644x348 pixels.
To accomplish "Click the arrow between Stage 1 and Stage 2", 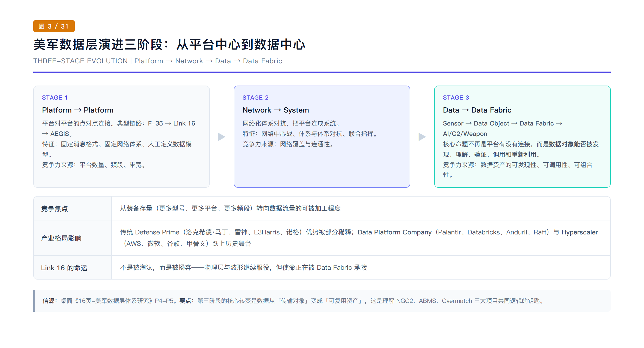I will click(222, 137).
